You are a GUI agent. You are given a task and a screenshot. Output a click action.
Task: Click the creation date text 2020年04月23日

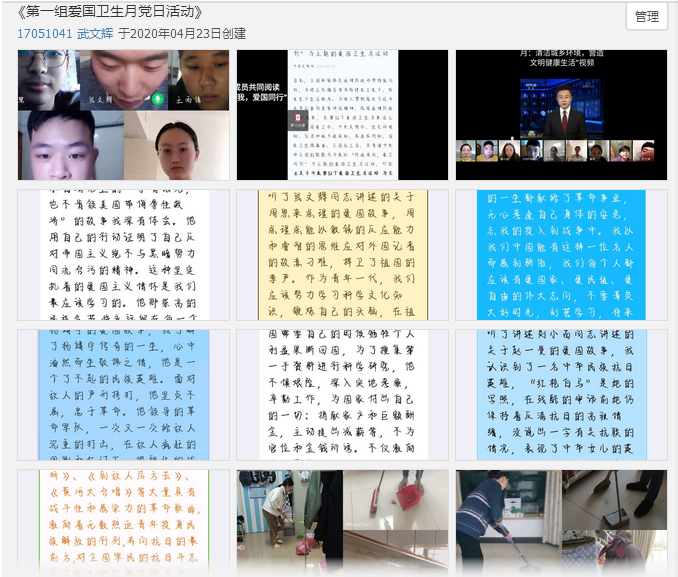click(x=177, y=33)
